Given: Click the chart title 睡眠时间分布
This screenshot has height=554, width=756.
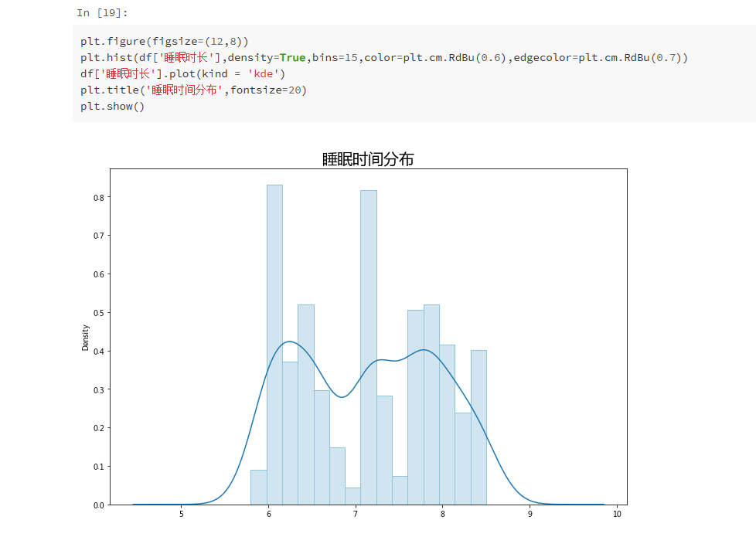Looking at the screenshot, I should tap(368, 159).
